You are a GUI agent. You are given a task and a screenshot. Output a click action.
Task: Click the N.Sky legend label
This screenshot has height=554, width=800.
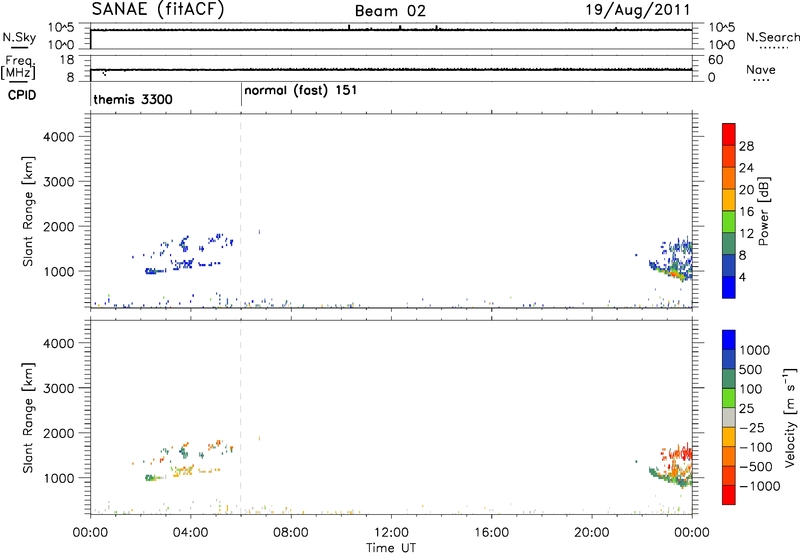[x=19, y=37]
